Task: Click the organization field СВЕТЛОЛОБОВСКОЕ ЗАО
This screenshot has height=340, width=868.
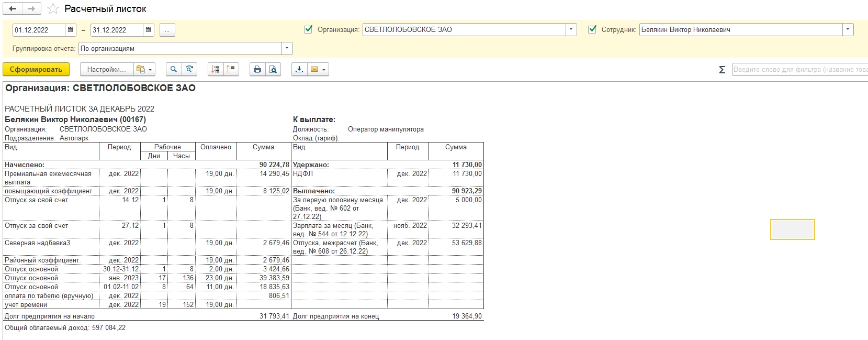Action: [465, 30]
